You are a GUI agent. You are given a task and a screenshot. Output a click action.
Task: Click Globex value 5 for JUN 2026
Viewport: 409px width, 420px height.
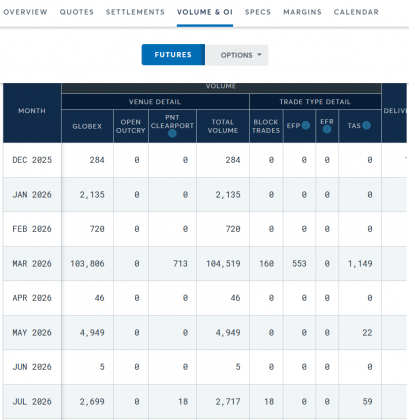(102, 367)
